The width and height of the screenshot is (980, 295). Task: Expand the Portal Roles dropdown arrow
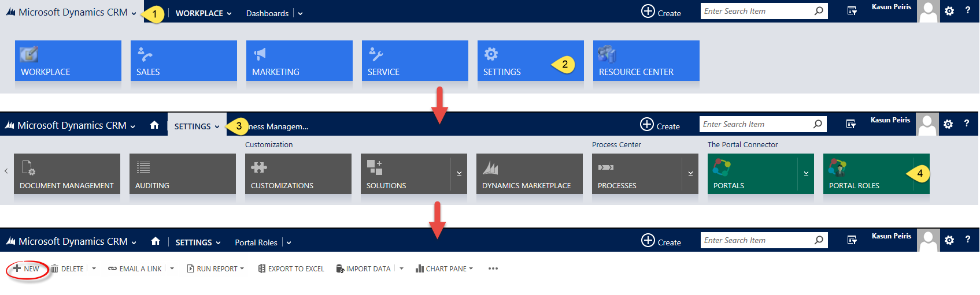point(289,243)
